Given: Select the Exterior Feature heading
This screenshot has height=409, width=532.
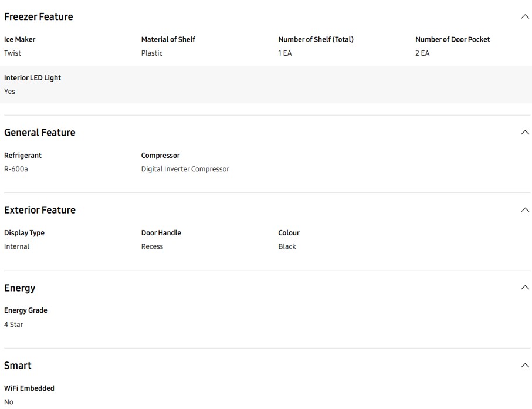Looking at the screenshot, I should (x=40, y=210).
